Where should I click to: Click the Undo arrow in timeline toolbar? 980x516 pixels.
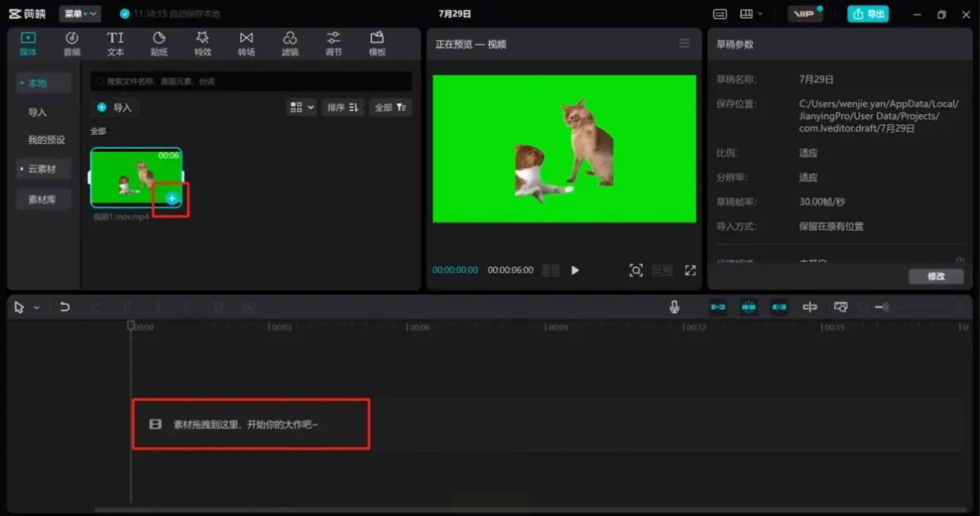[65, 307]
